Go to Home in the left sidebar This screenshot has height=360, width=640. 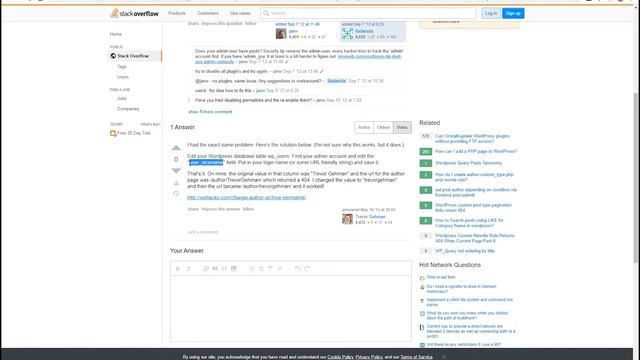[116, 34]
